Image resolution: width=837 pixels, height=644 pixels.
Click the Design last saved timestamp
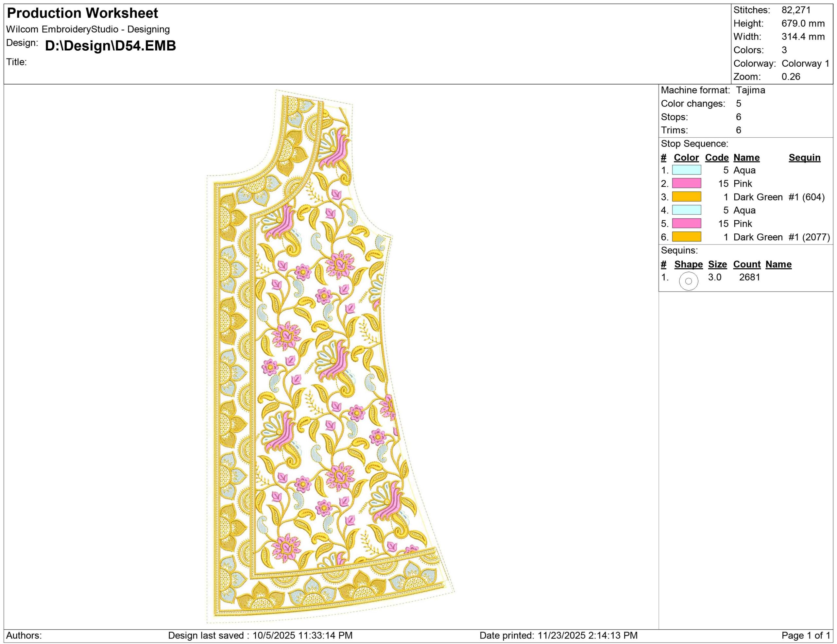coord(260,636)
